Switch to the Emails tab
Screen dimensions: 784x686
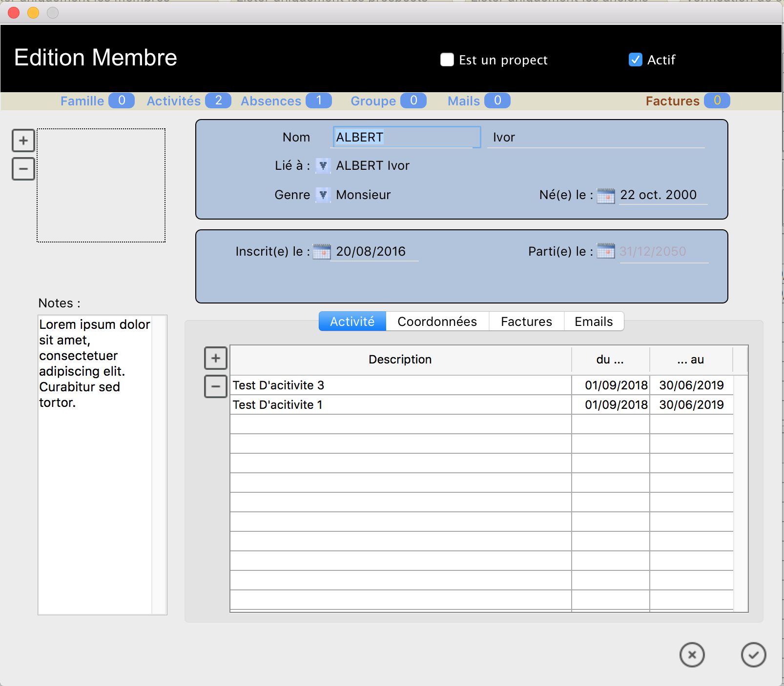pos(593,322)
